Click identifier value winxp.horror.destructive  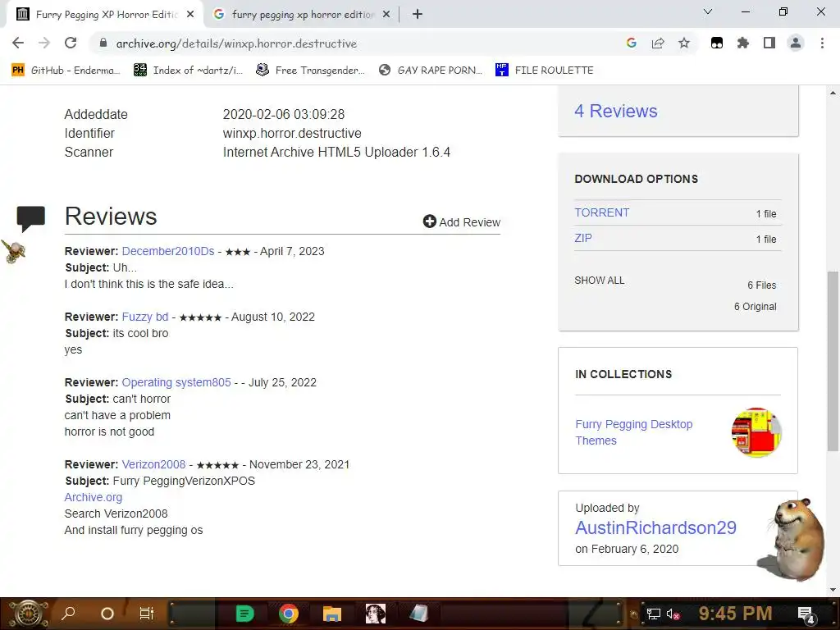point(292,134)
